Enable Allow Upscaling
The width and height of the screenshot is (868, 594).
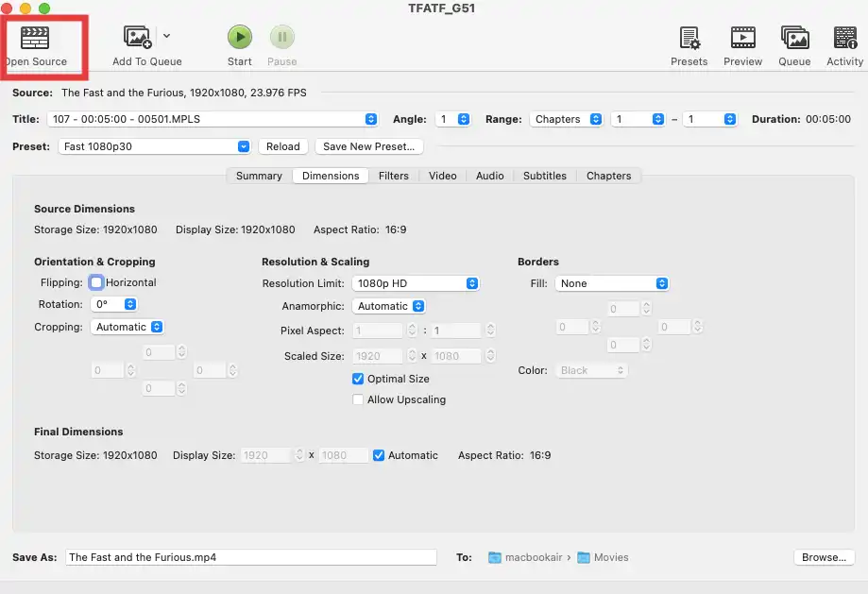[358, 399]
